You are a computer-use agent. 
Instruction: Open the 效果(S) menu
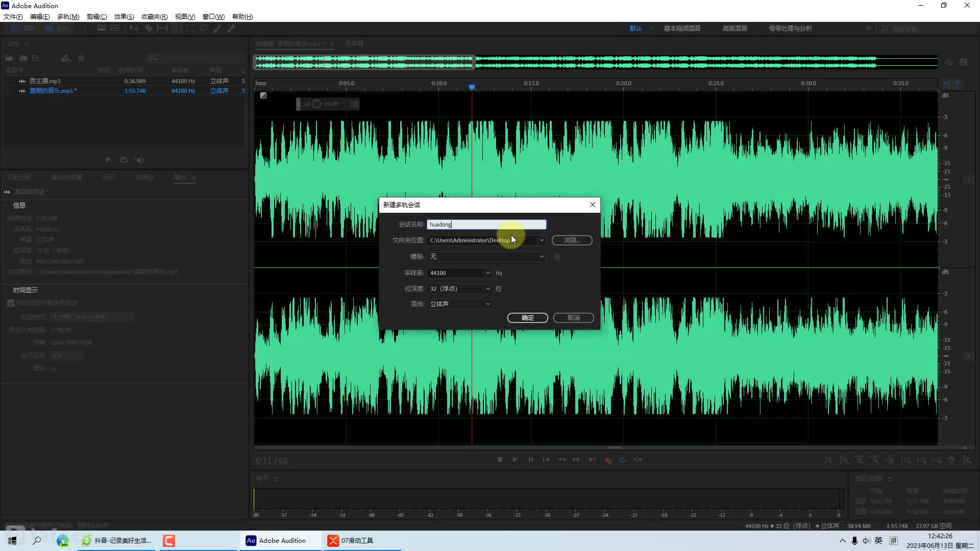pos(124,17)
